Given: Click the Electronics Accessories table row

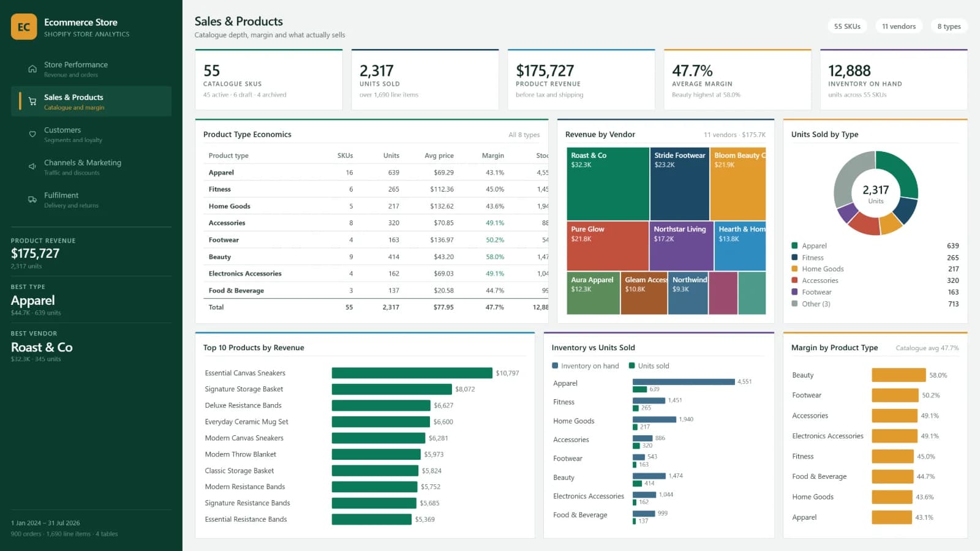Looking at the screenshot, I should tap(375, 274).
